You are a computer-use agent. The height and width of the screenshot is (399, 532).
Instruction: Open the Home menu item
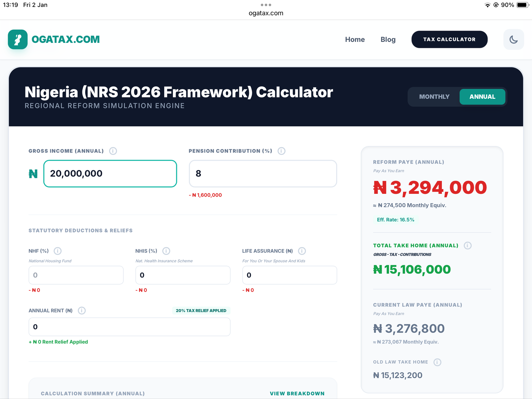pos(355,39)
